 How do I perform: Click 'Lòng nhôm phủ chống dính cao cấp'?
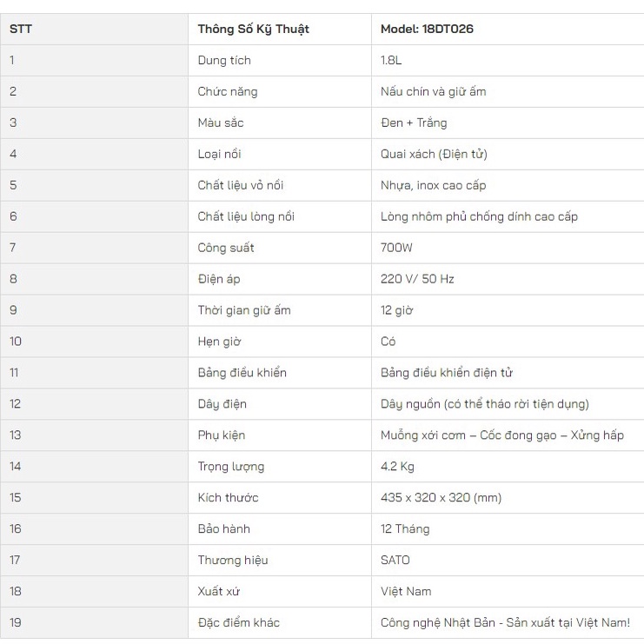click(x=479, y=216)
